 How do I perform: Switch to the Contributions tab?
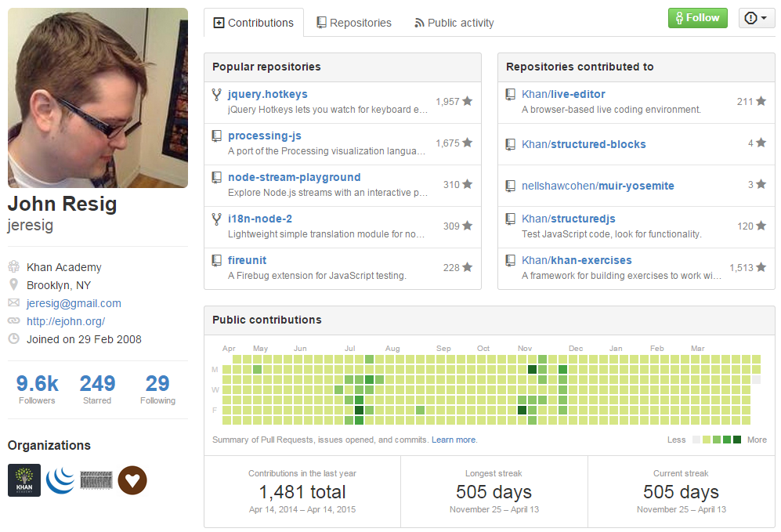(254, 23)
